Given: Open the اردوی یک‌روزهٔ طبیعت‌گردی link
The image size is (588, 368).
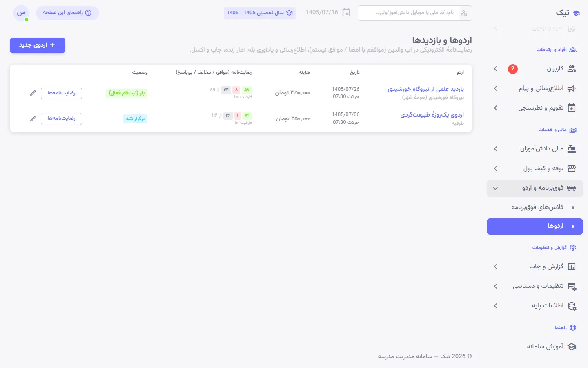Looking at the screenshot, I should click(432, 115).
